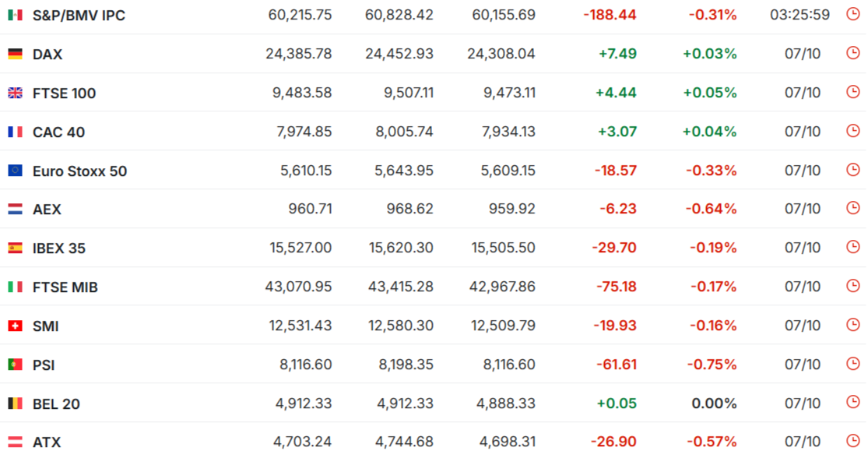Open the FTSE 100 index link
868x458 pixels.
coord(64,93)
